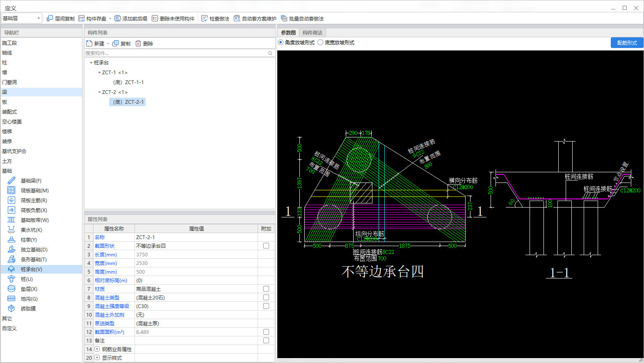
Task: Select 筏板主筋(R) in navigation
Action: (34, 200)
